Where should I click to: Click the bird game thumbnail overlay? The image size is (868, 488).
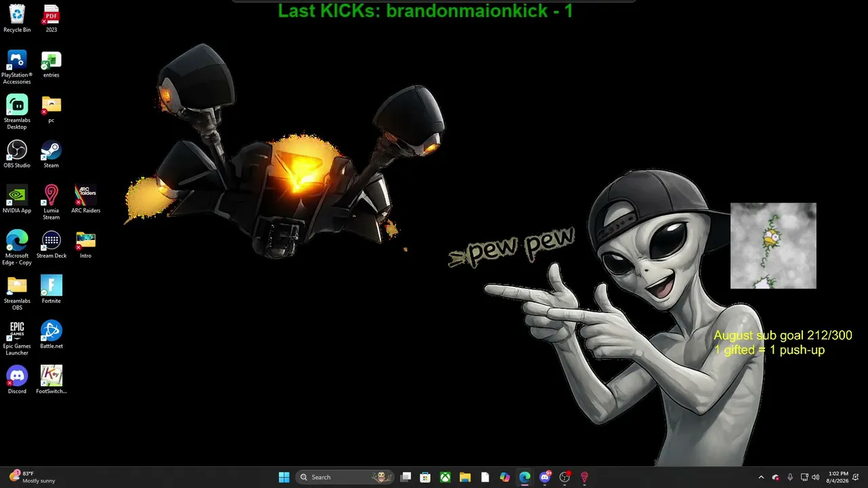pos(773,245)
